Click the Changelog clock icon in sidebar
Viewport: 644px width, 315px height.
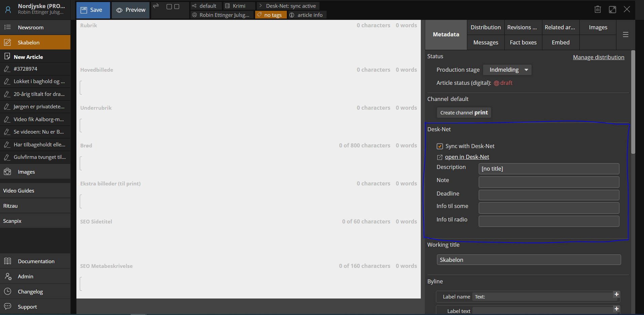(x=8, y=291)
